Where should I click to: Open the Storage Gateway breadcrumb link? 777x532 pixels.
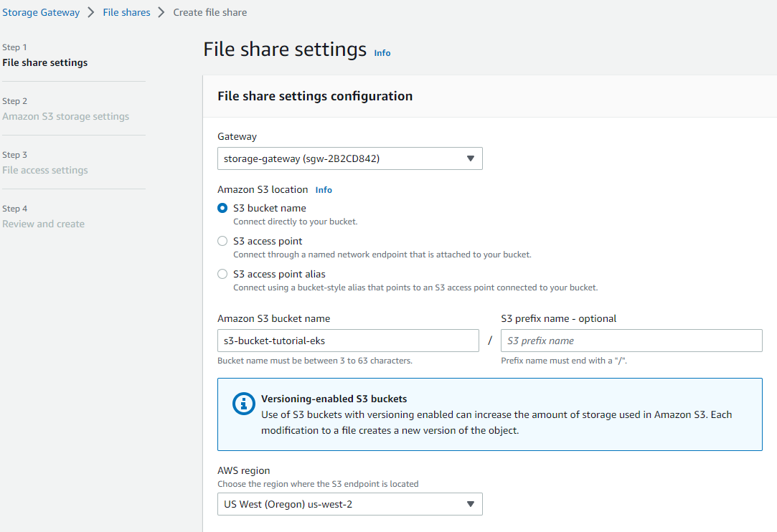coord(41,12)
